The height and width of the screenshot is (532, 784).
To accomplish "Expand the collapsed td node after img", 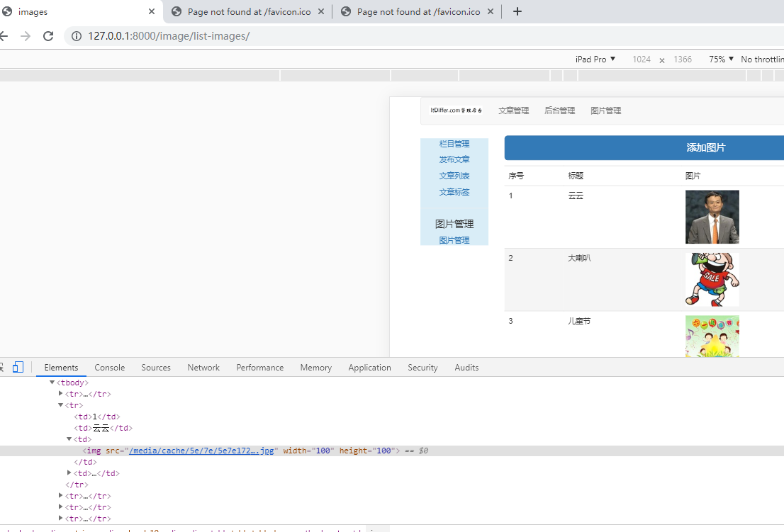I will 69,473.
